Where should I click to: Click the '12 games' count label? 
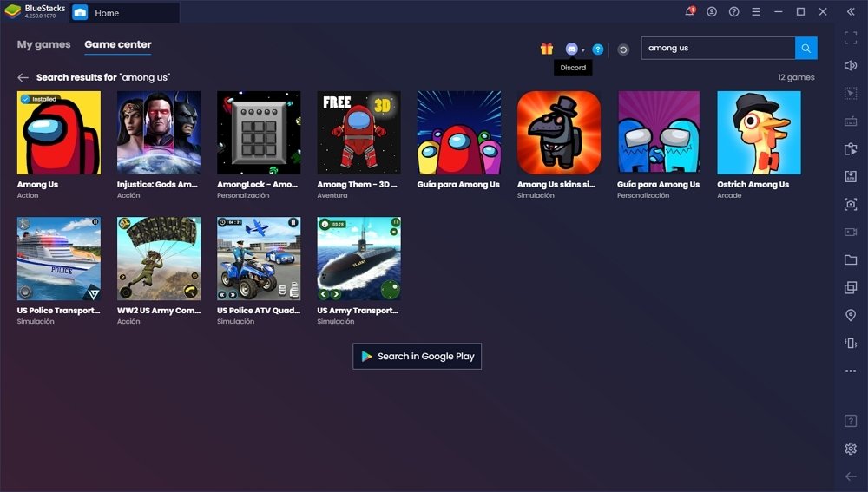(x=796, y=77)
